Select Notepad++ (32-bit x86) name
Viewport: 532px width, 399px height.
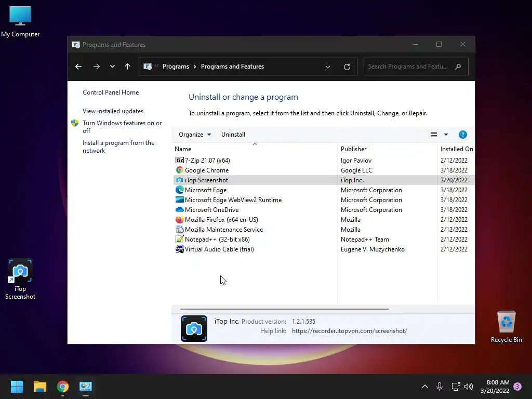coord(217,239)
